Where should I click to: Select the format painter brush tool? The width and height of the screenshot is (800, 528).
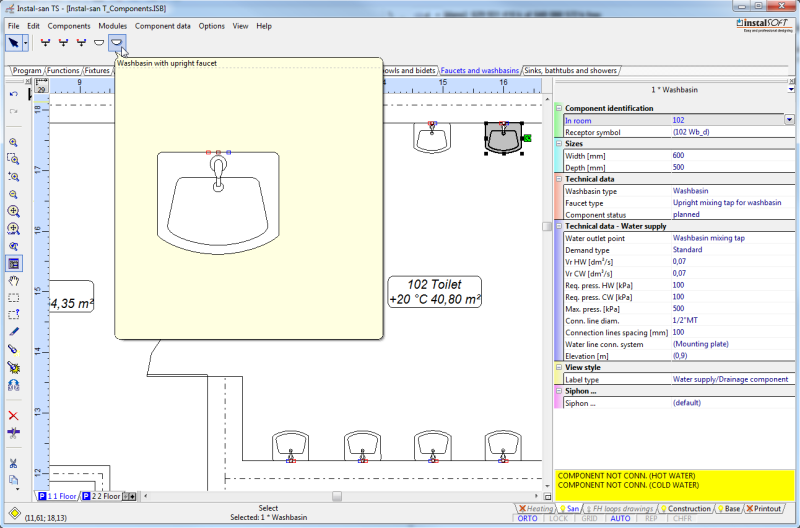click(14, 332)
